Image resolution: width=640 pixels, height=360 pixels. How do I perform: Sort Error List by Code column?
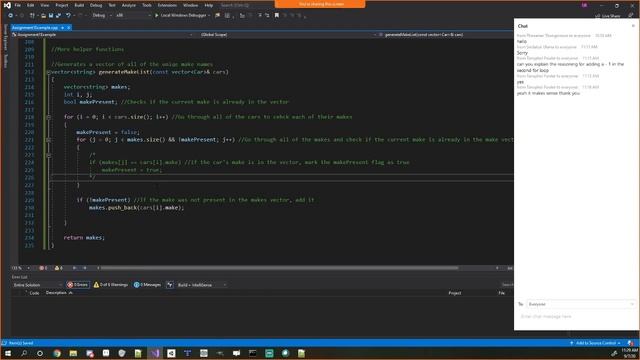[x=34, y=293]
